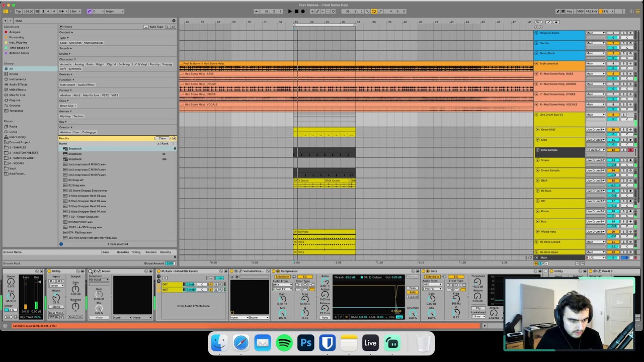
Task: Open Notes from the Dock
Action: pos(349,343)
